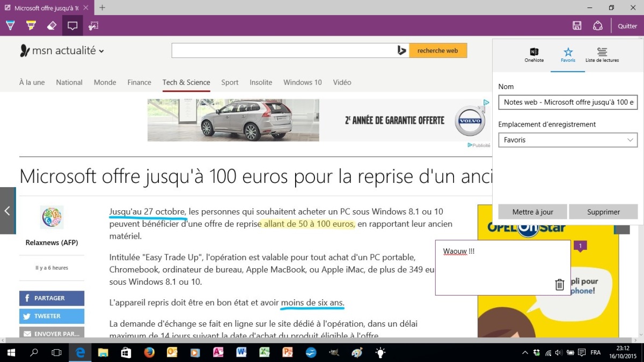Open Access from taskbar
The width and height of the screenshot is (644, 362).
218,352
